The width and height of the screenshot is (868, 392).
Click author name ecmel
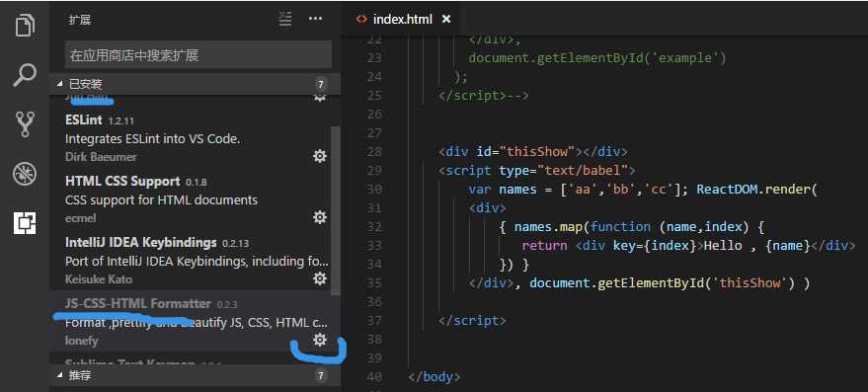pyautogui.click(x=80, y=218)
